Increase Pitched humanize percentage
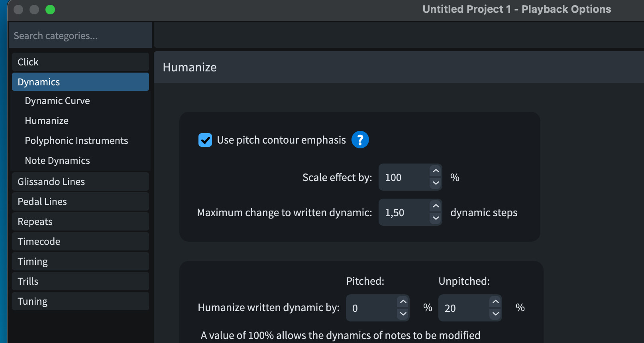Image resolution: width=644 pixels, height=343 pixels. click(403, 302)
